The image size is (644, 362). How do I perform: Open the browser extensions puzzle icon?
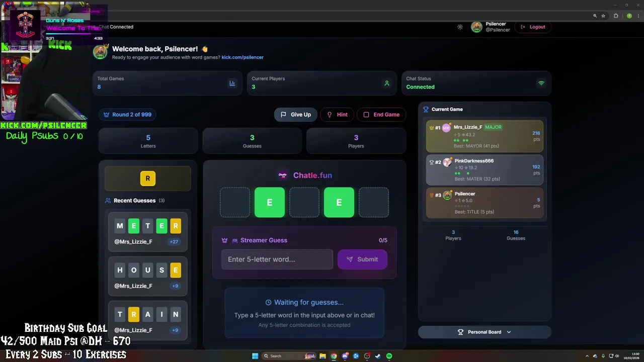point(616,16)
